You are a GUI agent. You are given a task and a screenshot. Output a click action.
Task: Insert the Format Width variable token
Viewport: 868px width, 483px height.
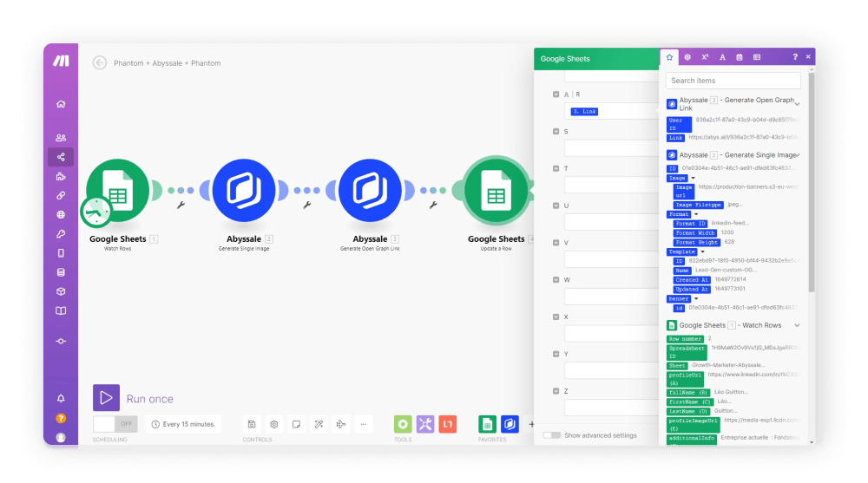[694, 233]
